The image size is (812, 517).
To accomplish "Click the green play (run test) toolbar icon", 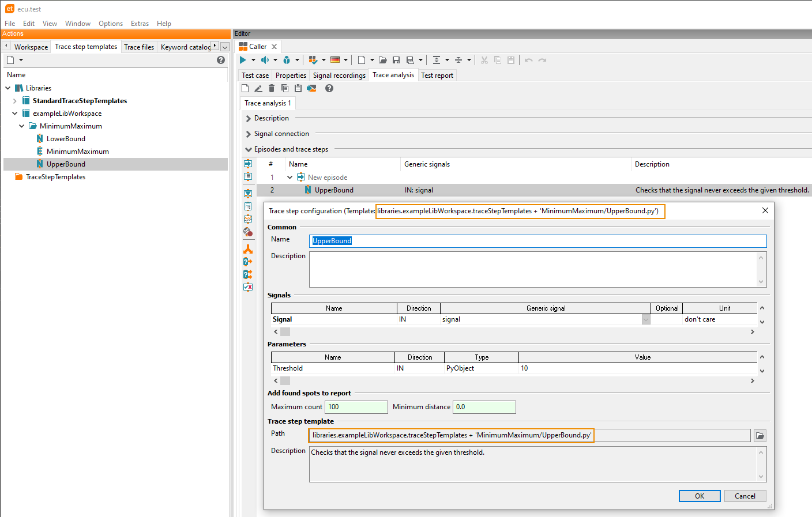I will pyautogui.click(x=243, y=60).
